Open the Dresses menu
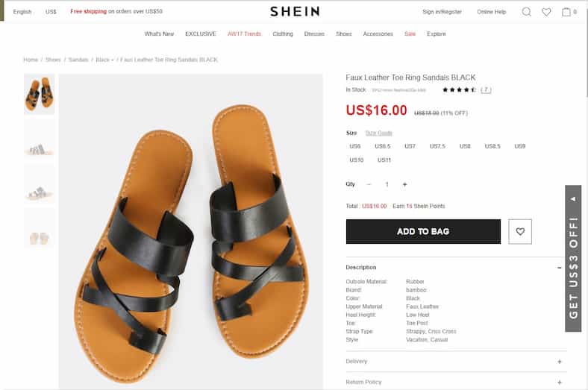This screenshot has height=390, width=588. [314, 34]
